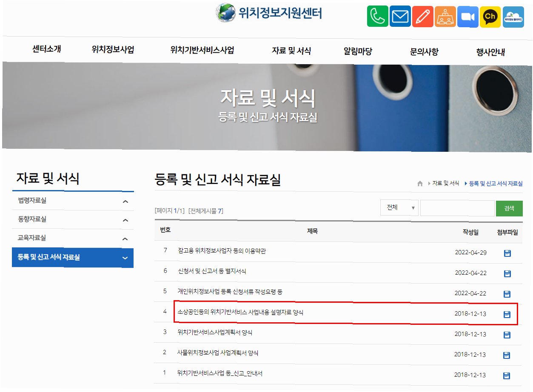Click 자료 및 서식 in the breadcrumb
Image resolution: width=533 pixels, height=392 pixels.
446,183
